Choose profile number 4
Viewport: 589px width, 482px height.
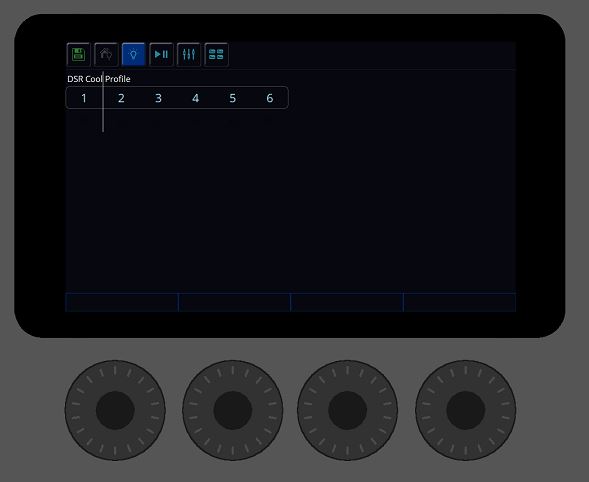click(195, 98)
